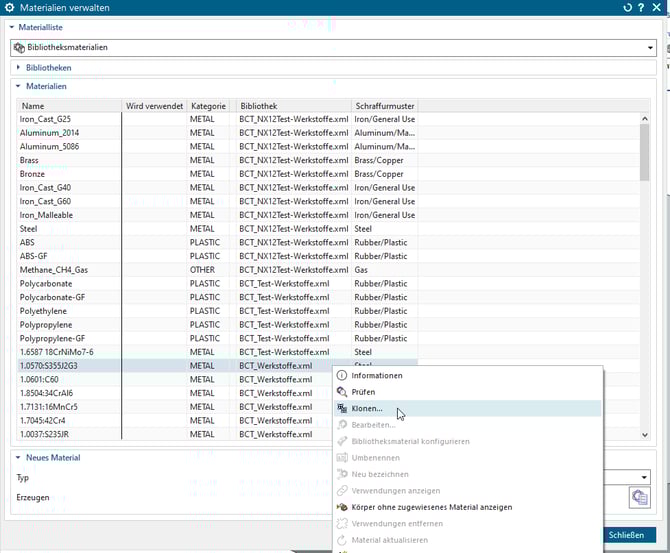Click the body without assigned material icon
670x553 pixels.
click(x=342, y=507)
